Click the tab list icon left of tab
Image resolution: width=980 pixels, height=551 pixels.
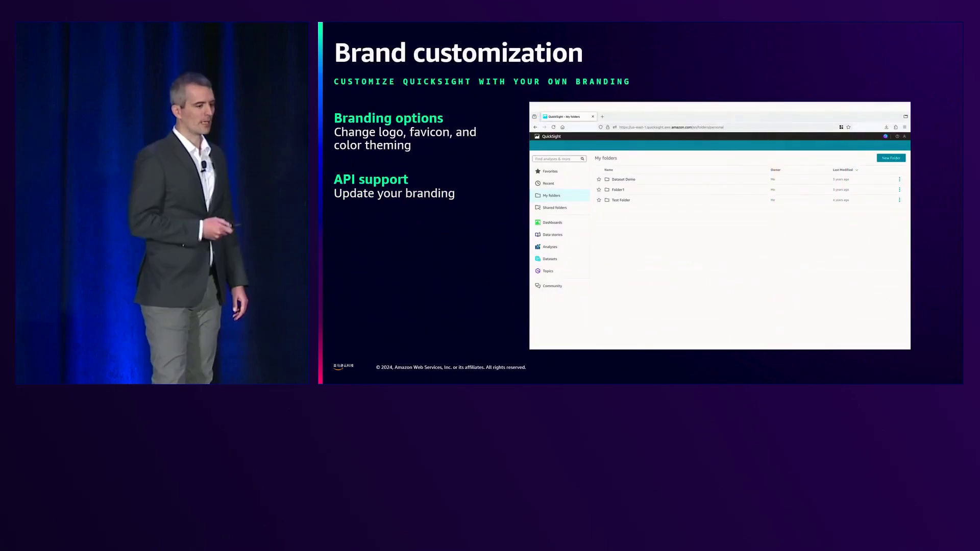[x=534, y=117]
